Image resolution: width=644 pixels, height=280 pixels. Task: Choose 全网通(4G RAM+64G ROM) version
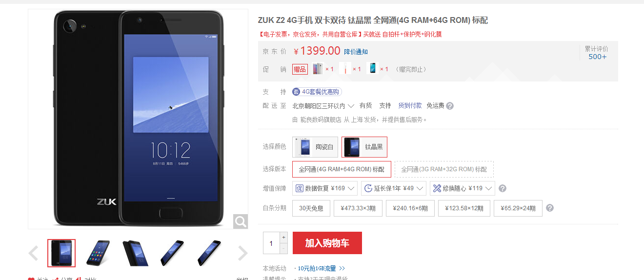tap(342, 169)
